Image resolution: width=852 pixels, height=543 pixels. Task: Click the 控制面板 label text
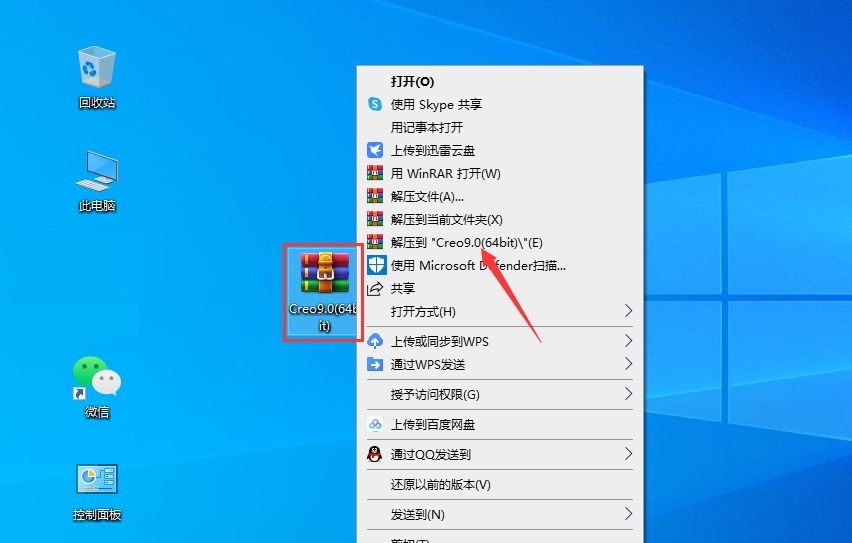97,515
